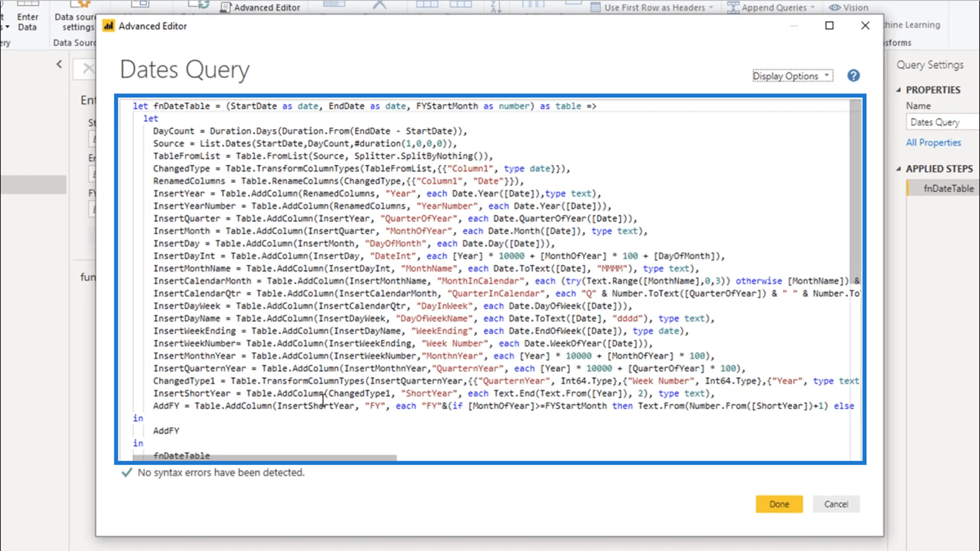
Task: Collapse the APPLIED STEPS section triangle
Action: click(x=899, y=169)
